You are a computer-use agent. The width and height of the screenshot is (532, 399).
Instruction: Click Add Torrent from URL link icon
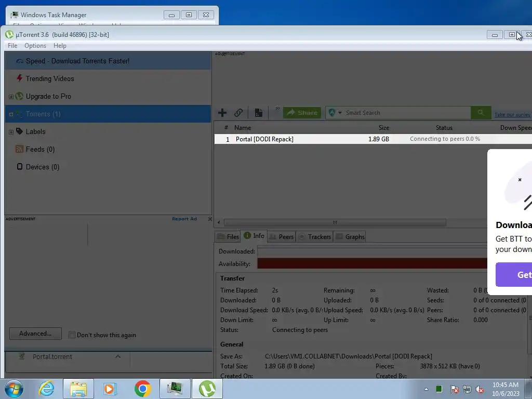(238, 113)
